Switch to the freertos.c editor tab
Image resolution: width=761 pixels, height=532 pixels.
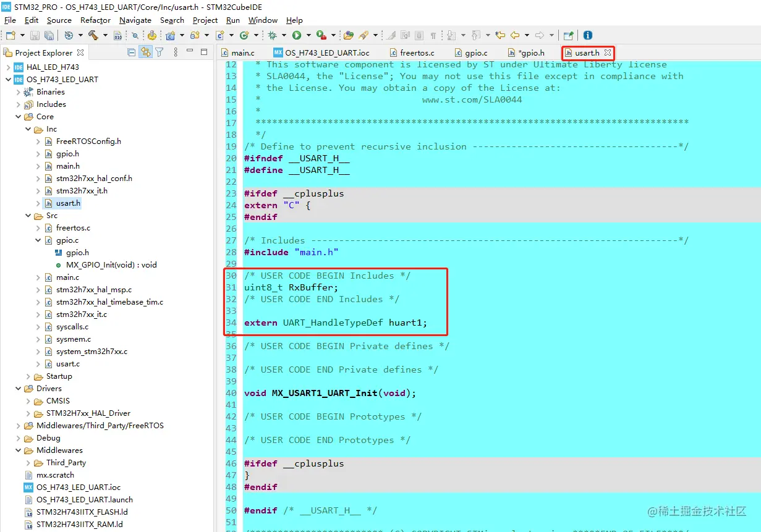[411, 53]
